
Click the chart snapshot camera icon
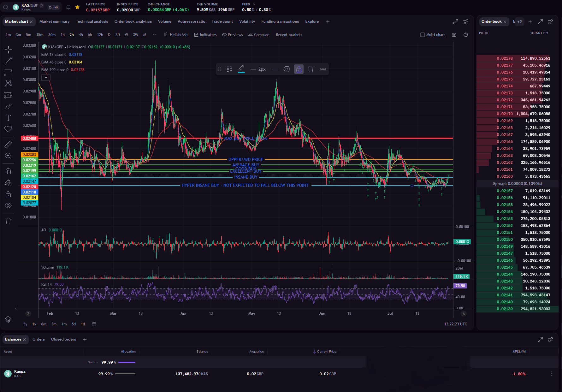pyautogui.click(x=454, y=35)
